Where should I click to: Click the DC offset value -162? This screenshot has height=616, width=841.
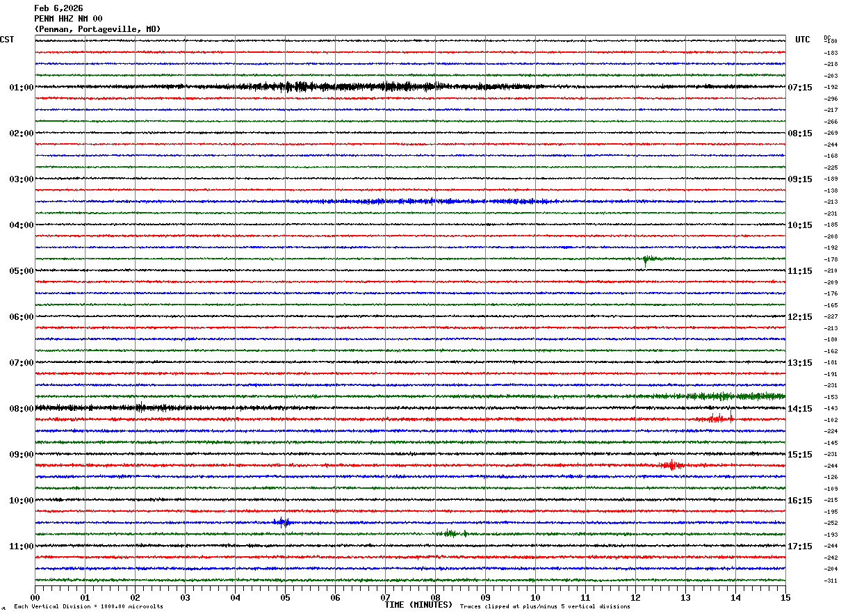[x=831, y=350]
